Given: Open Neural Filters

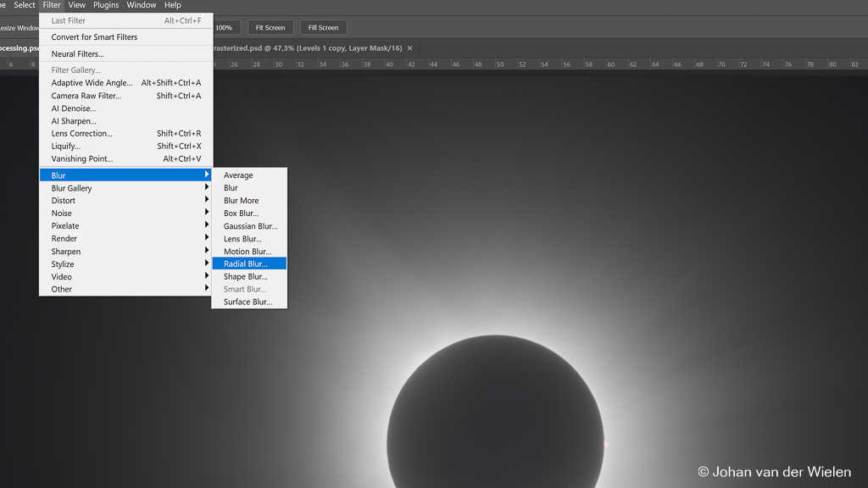Looking at the screenshot, I should click(126, 53).
